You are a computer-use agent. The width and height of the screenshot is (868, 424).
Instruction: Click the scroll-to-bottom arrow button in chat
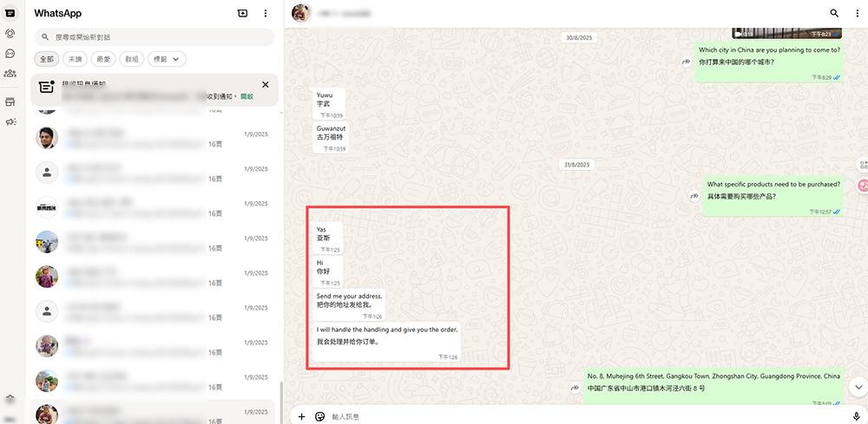(x=858, y=386)
